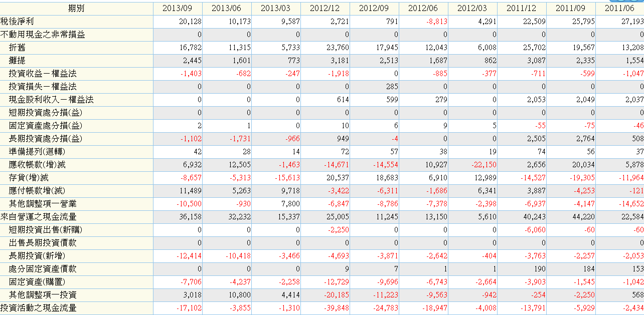The height and width of the screenshot is (315, 644).
Task: Select 應收帳款 value -22,150 for 2012/03
Action: [x=484, y=165]
